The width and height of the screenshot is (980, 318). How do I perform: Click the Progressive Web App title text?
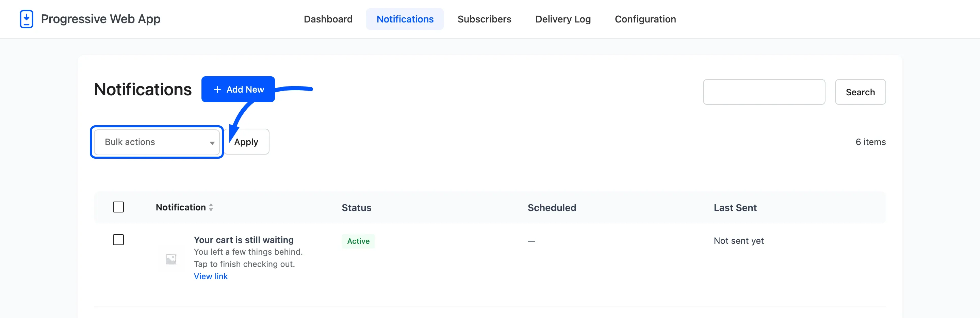click(x=101, y=19)
